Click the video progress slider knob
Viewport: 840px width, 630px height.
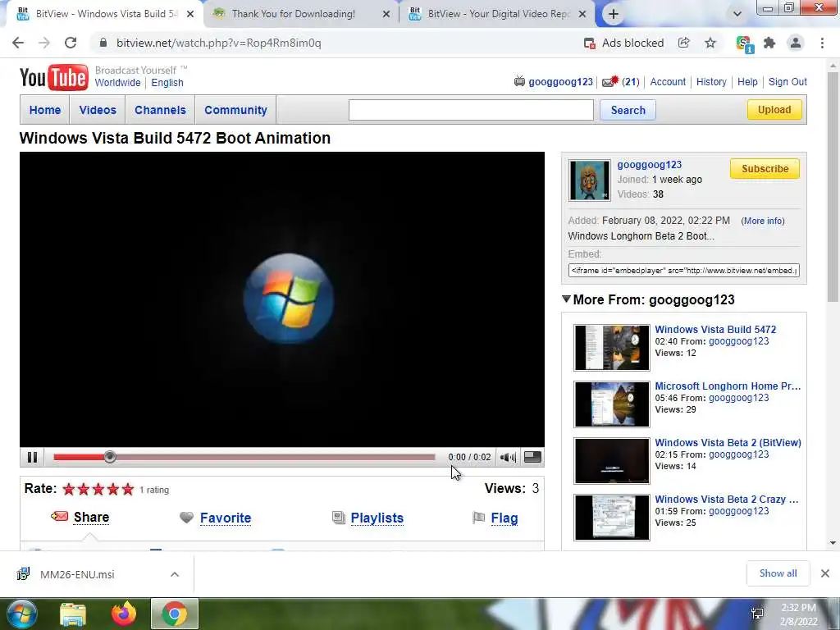[110, 457]
